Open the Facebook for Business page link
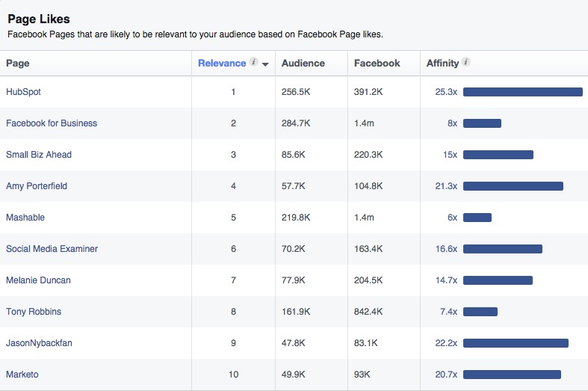The height and width of the screenshot is (391, 588). click(52, 123)
